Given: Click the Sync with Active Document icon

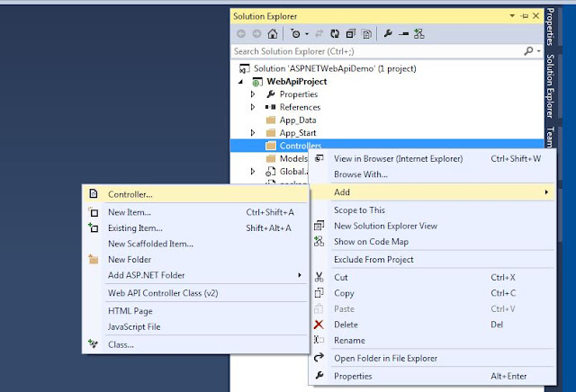Looking at the screenshot, I should (319, 34).
